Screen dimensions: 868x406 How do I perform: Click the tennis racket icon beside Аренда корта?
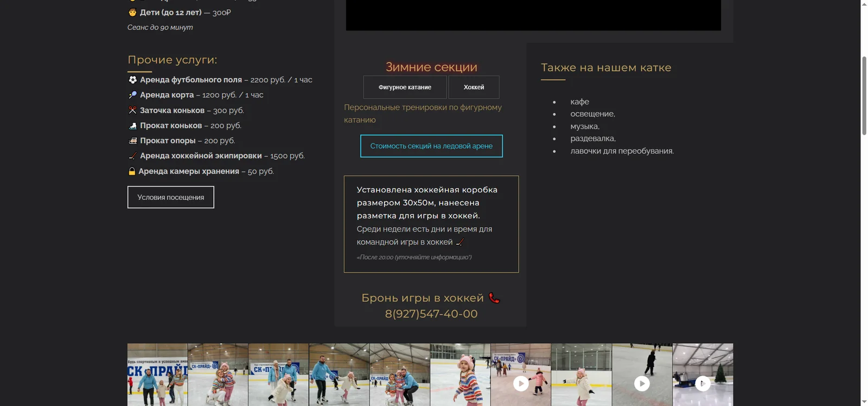132,95
